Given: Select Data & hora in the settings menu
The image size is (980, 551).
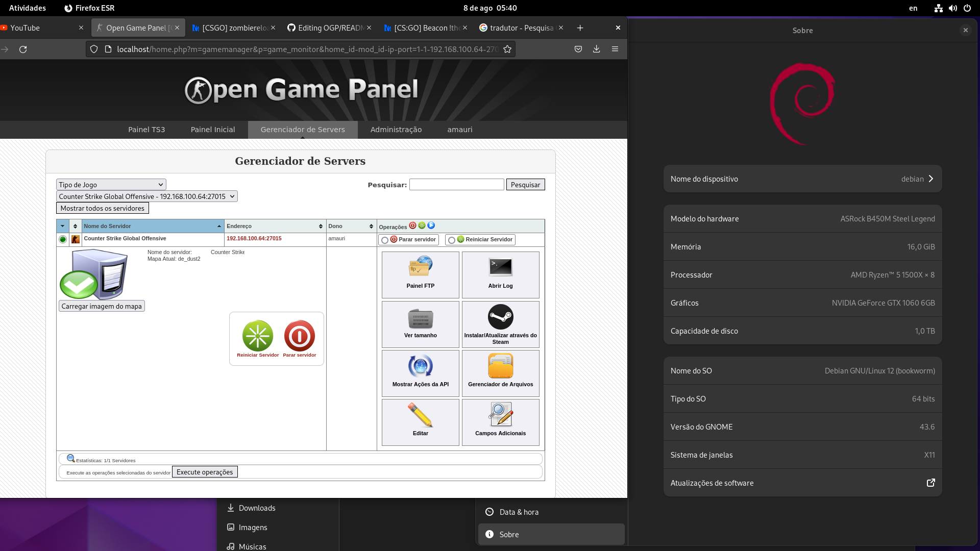Looking at the screenshot, I should click(519, 512).
